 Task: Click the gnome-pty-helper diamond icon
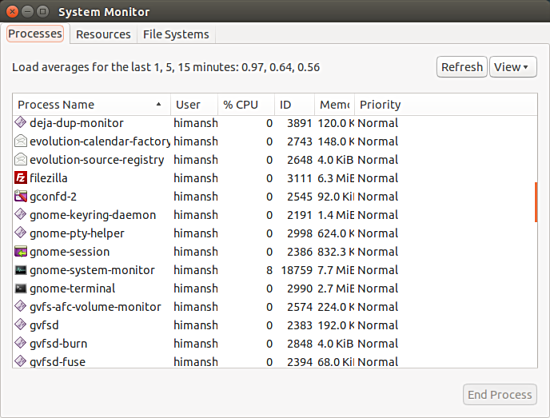20,232
